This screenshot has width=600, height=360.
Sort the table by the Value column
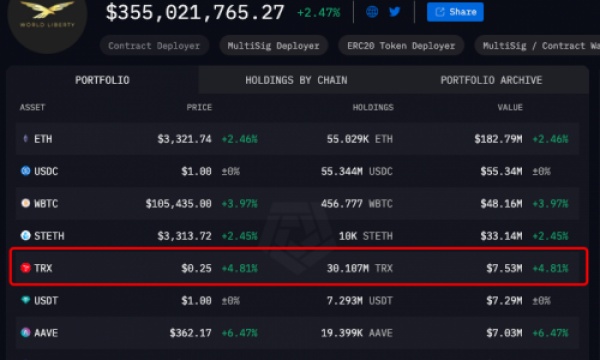point(510,108)
